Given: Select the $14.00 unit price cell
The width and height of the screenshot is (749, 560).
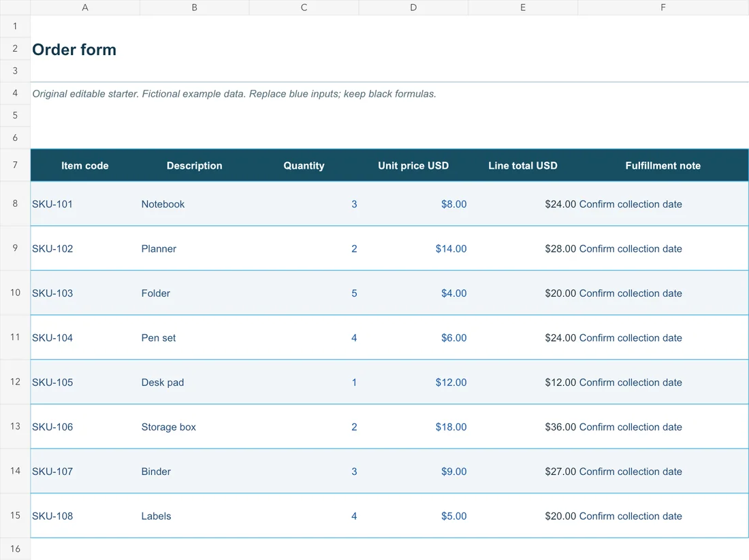Looking at the screenshot, I should [413, 248].
